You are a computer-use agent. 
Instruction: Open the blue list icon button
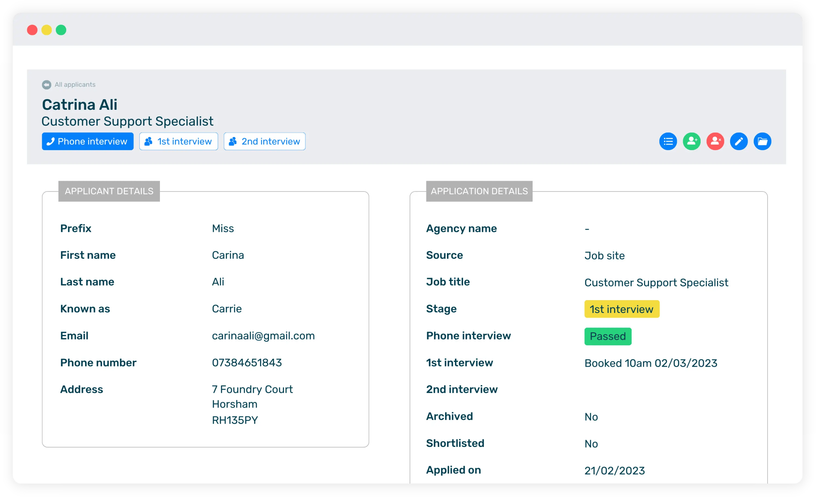(x=668, y=141)
